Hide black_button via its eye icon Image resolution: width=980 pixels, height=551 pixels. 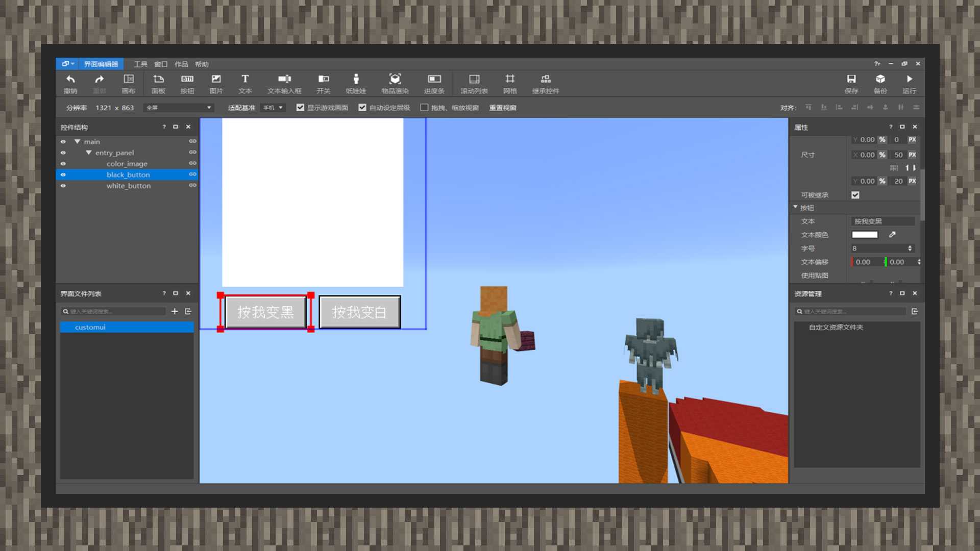point(63,174)
